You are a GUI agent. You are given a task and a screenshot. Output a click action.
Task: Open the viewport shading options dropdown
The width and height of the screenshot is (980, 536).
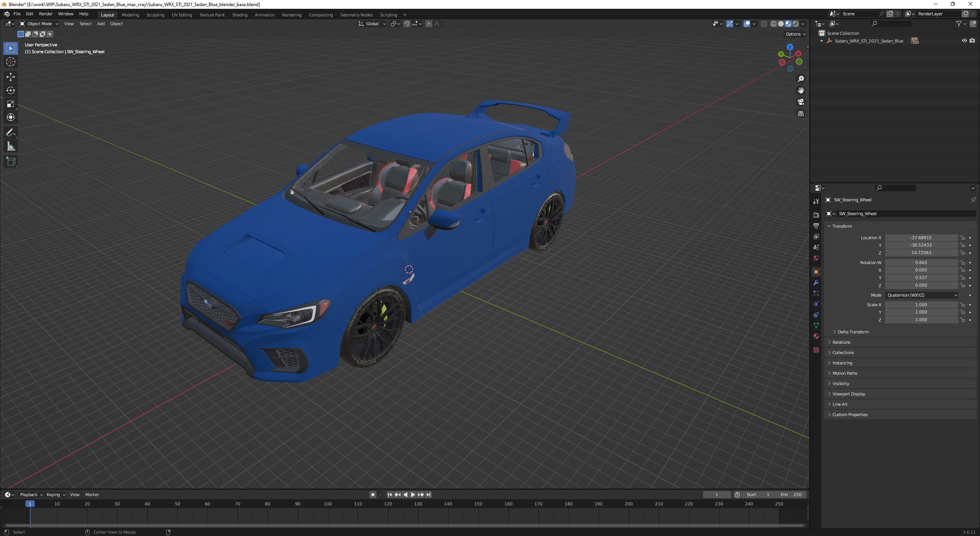tap(803, 24)
